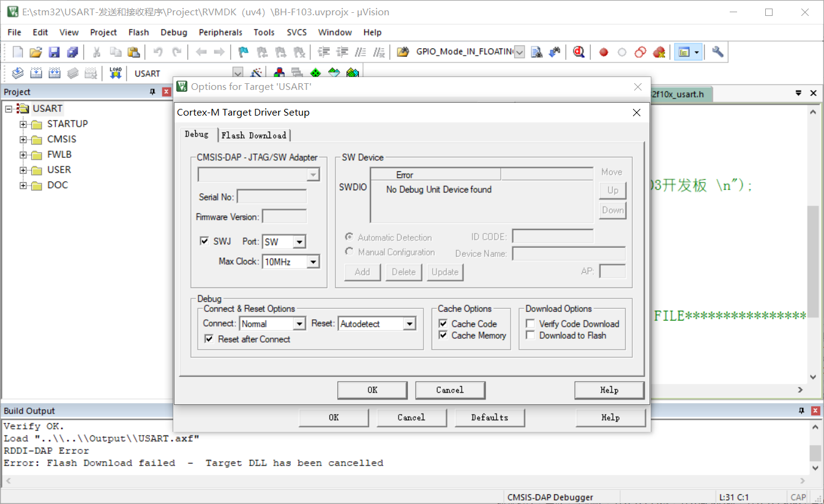
Task: Click the Cut scissors icon
Action: coord(97,52)
